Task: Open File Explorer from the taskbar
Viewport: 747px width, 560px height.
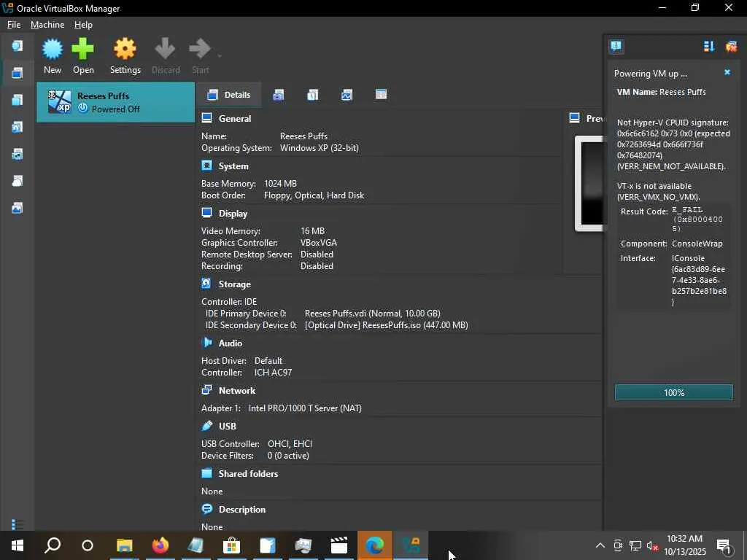Action: pyautogui.click(x=124, y=545)
